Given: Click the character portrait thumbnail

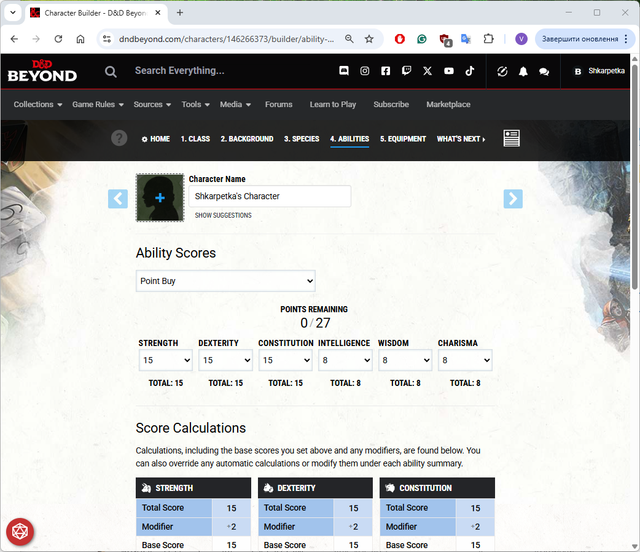Looking at the screenshot, I should tap(160, 198).
